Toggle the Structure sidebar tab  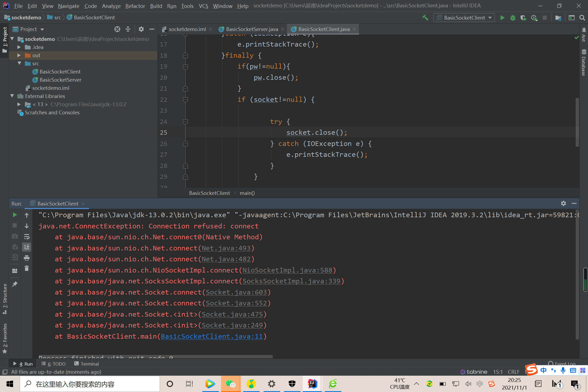click(5, 299)
